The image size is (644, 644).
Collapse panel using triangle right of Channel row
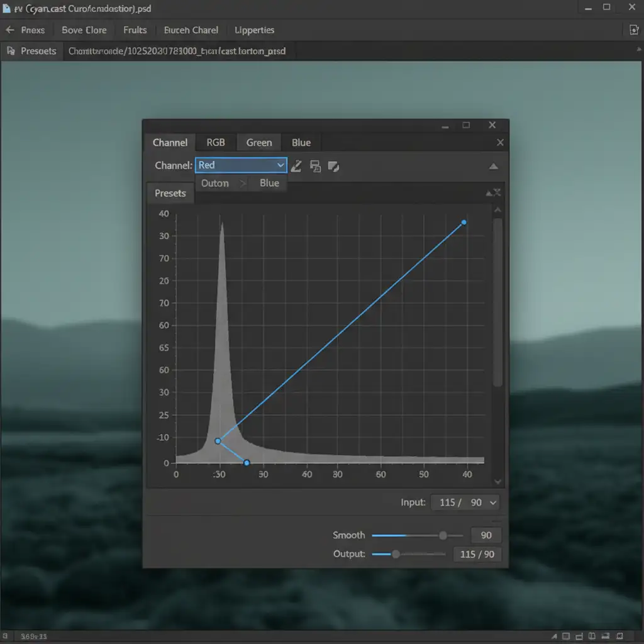(x=493, y=166)
